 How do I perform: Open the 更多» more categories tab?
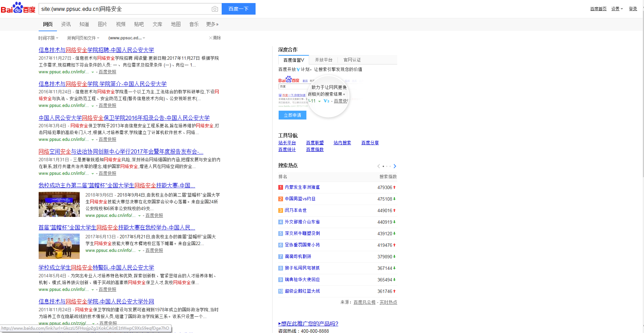(212, 24)
